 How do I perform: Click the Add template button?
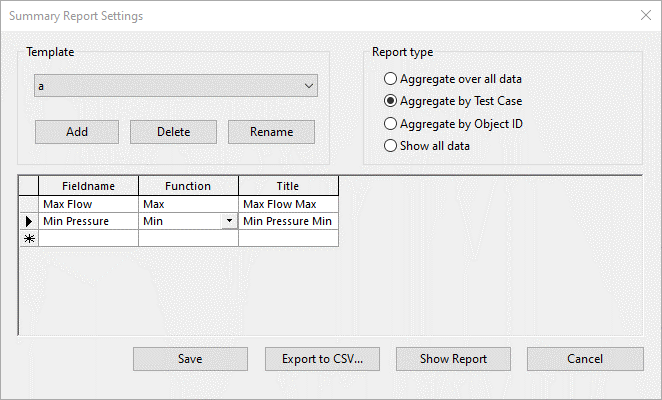[77, 132]
